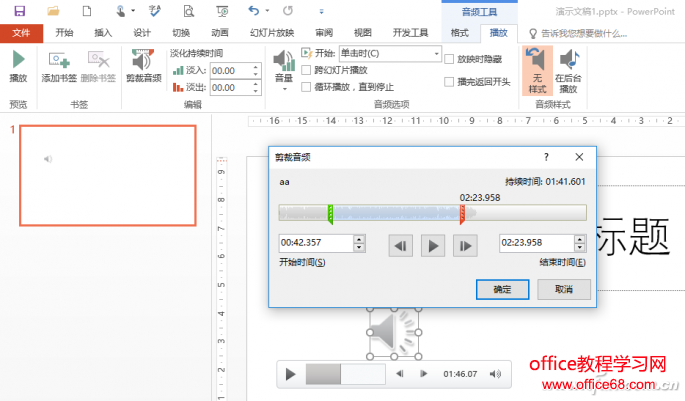
Task: Save the presentation via the floppy icon
Action: click(x=20, y=11)
